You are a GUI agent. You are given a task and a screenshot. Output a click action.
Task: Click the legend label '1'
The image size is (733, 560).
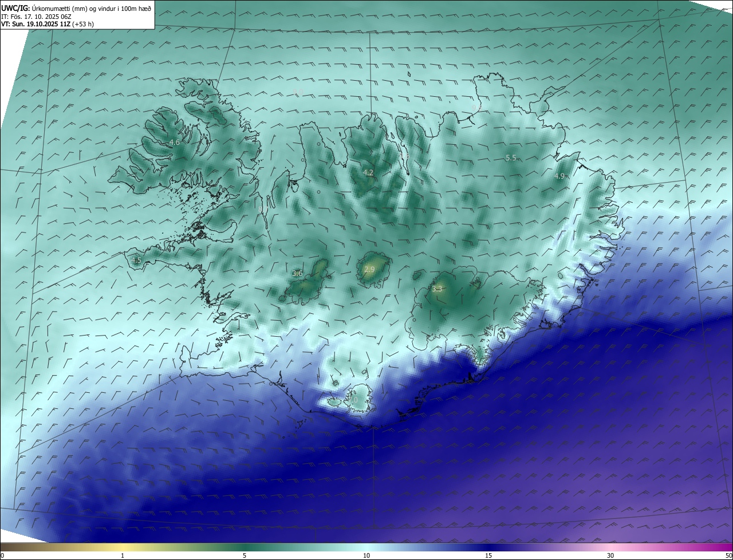[123, 555]
